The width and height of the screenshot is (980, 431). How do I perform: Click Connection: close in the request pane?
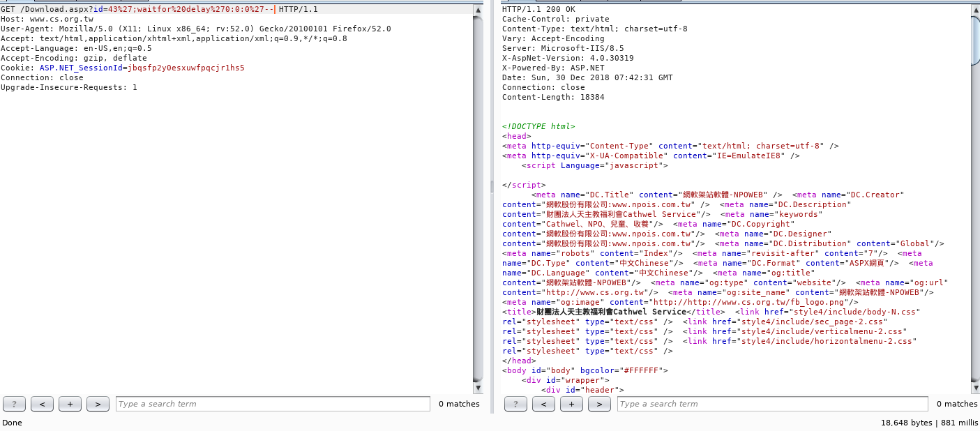pos(42,77)
